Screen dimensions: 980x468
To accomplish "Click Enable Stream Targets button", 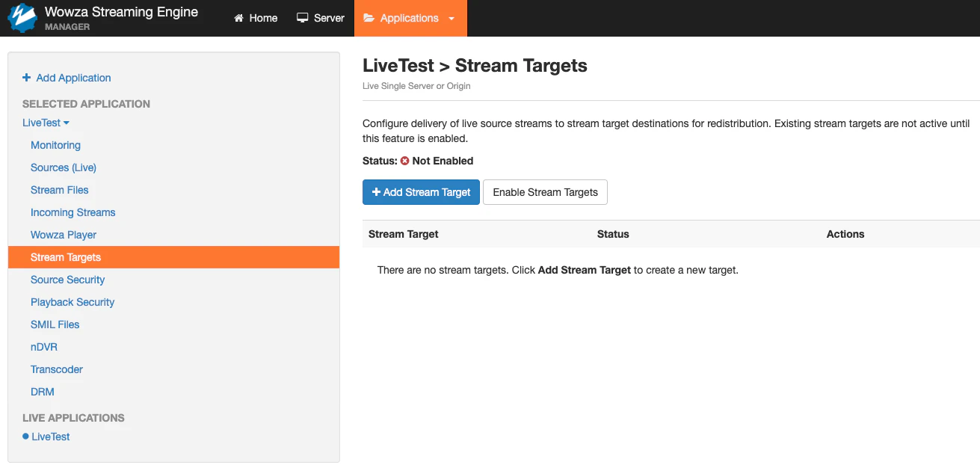I will pyautogui.click(x=545, y=192).
